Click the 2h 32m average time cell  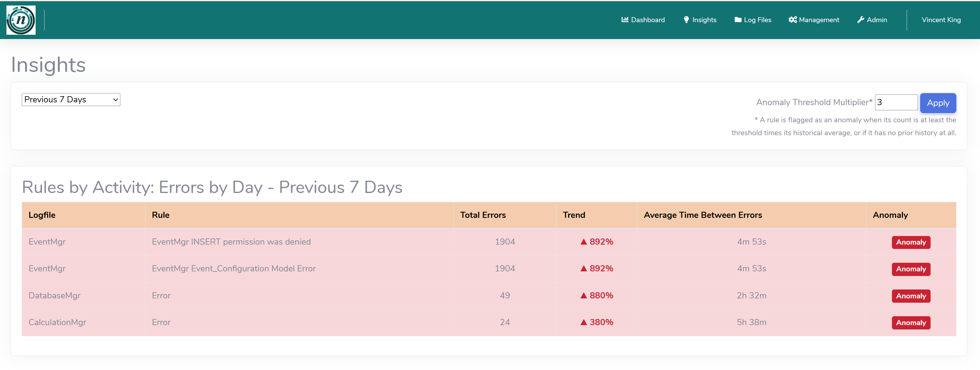751,296
